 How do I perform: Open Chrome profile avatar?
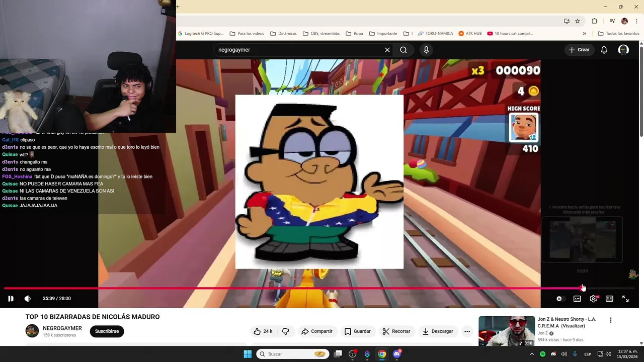(x=624, y=21)
